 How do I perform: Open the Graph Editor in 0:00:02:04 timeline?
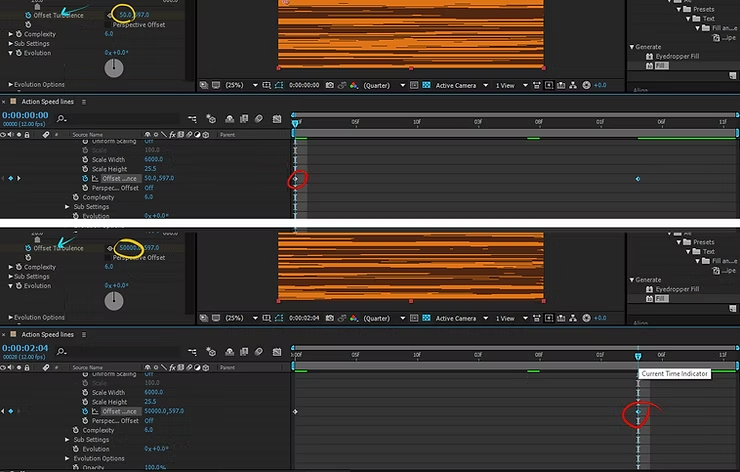277,352
